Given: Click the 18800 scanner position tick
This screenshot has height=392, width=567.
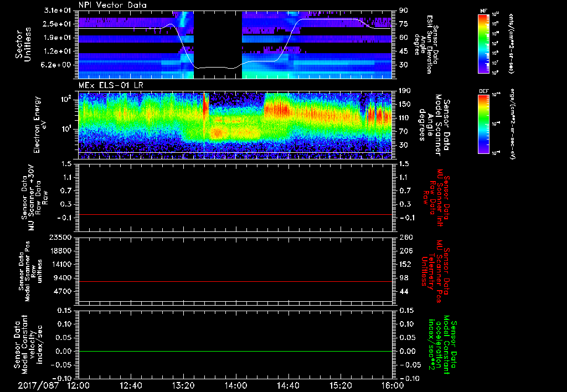Looking at the screenshot, I should [60, 251].
